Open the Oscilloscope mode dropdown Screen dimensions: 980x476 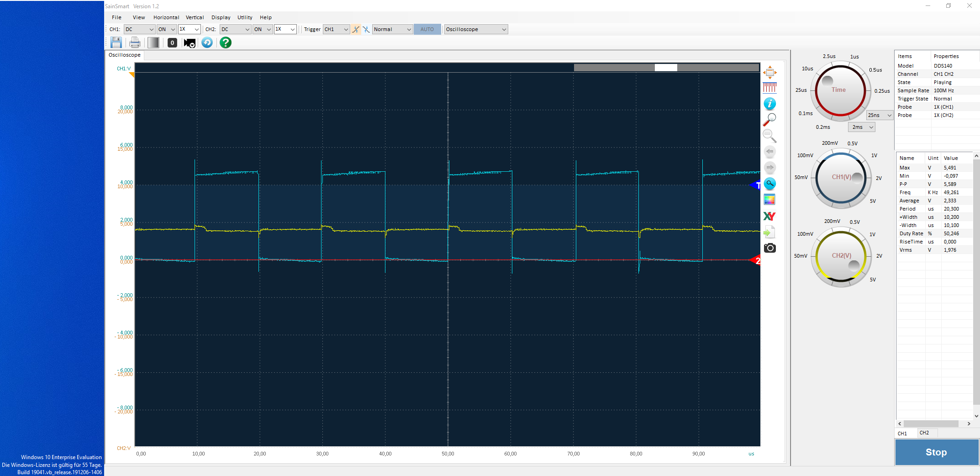(x=476, y=29)
